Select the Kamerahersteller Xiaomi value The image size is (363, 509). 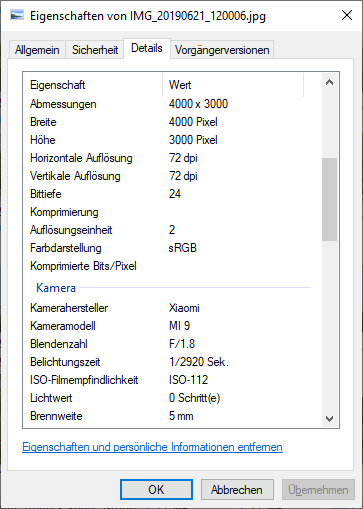(x=184, y=308)
